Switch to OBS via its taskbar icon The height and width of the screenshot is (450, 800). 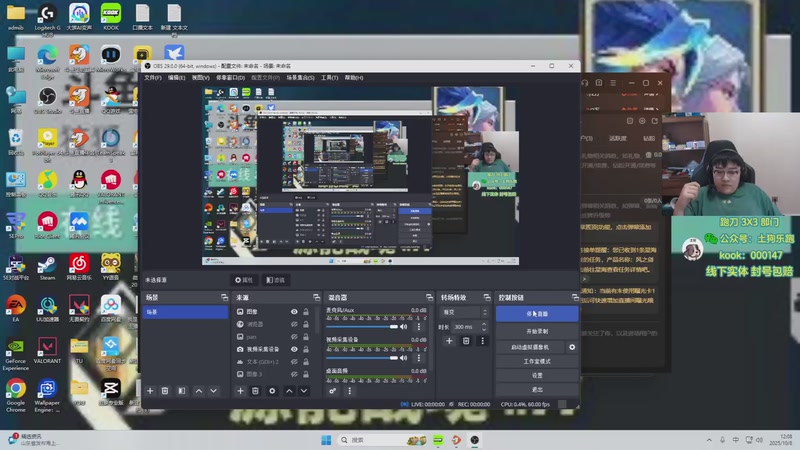(x=474, y=440)
